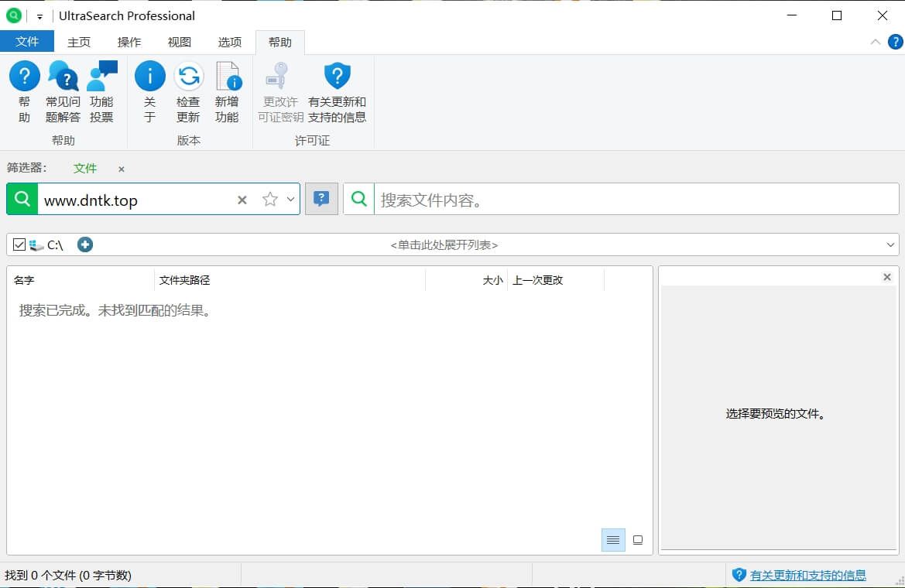Click the 搜索文件内容 content search field
Screen dimensions: 905x588
point(636,199)
